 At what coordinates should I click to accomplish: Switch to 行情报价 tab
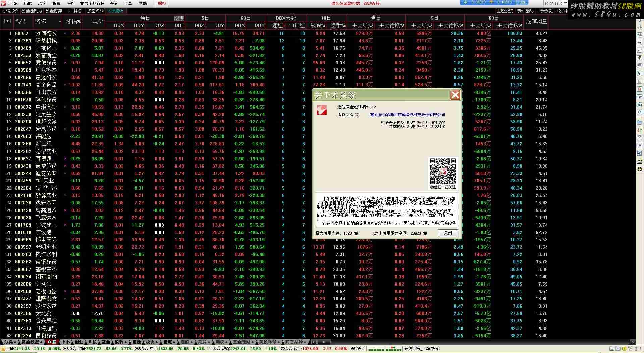click(10, 11)
